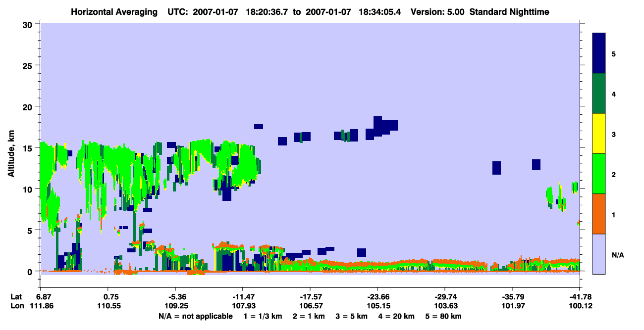
Task: Click the latitude value '-5.36'
Action: pos(175,297)
